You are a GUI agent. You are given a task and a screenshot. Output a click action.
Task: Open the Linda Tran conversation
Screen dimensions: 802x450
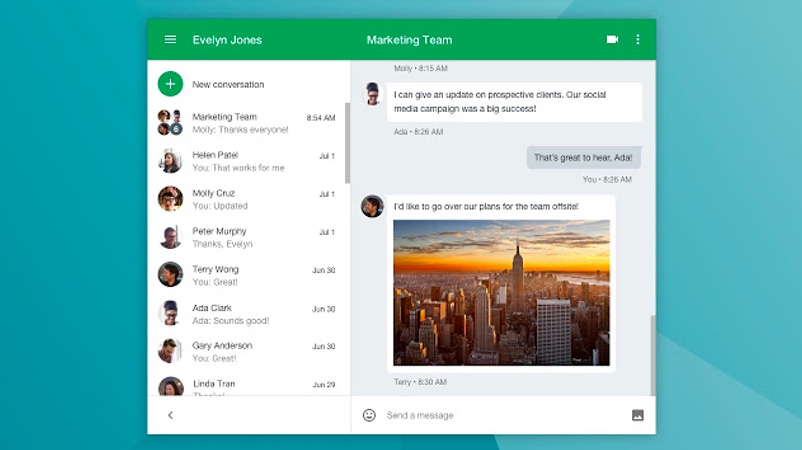pyautogui.click(x=246, y=384)
